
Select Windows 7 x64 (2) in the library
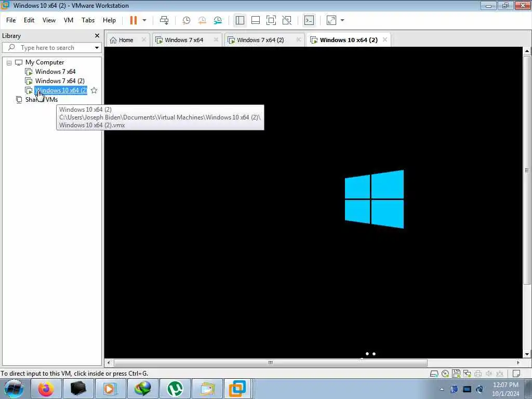[60, 81]
